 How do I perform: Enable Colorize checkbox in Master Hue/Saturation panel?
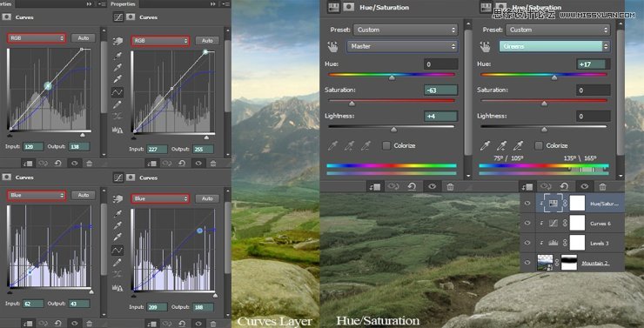(x=386, y=146)
